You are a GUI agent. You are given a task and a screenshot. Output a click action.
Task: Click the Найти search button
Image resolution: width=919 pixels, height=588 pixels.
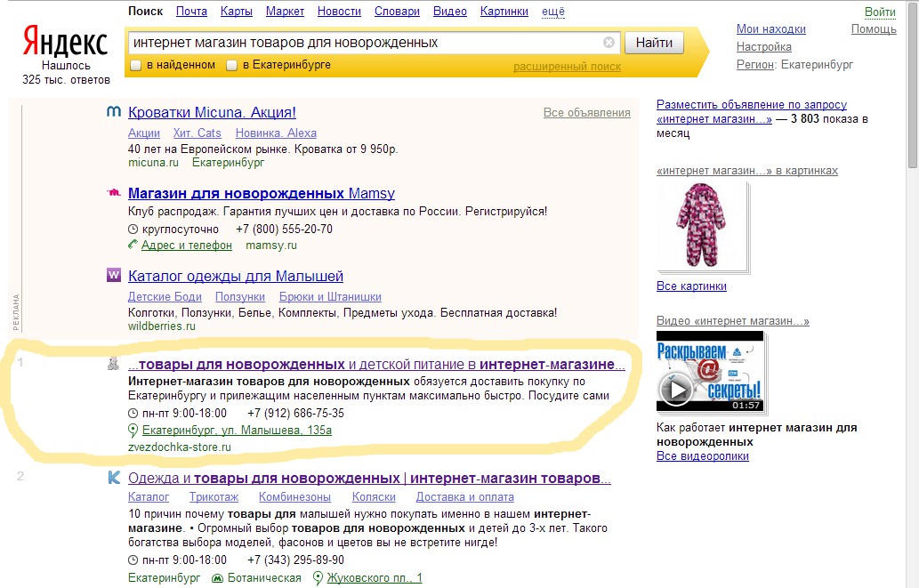coord(654,43)
